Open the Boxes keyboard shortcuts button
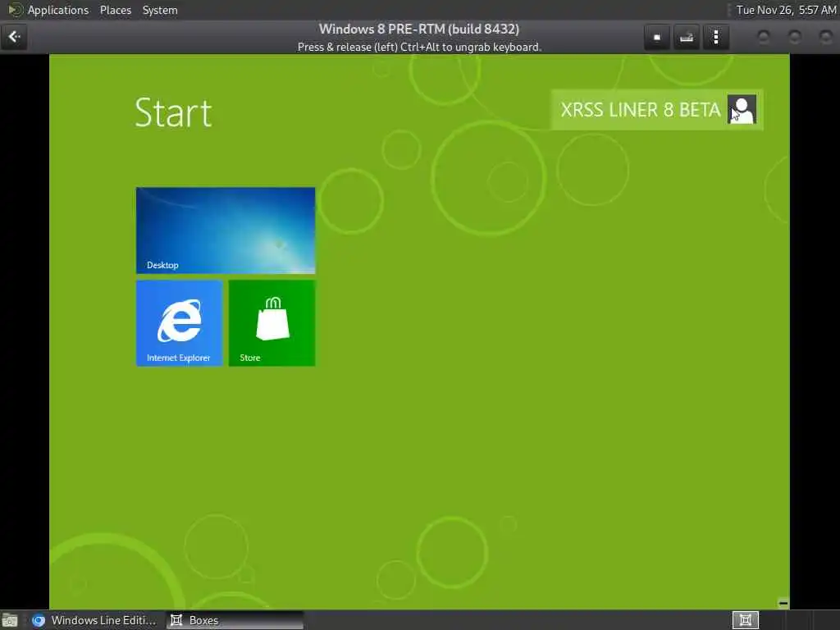Image resolution: width=840 pixels, height=630 pixels. click(687, 38)
